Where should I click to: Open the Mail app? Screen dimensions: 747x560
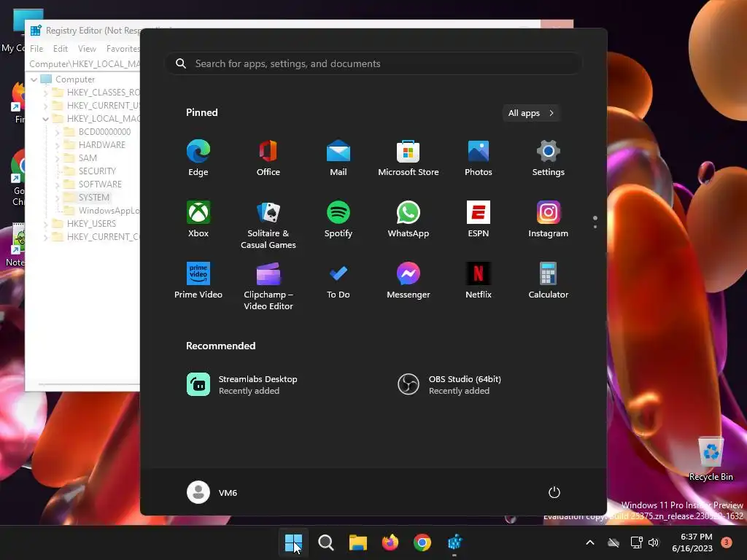click(x=338, y=158)
